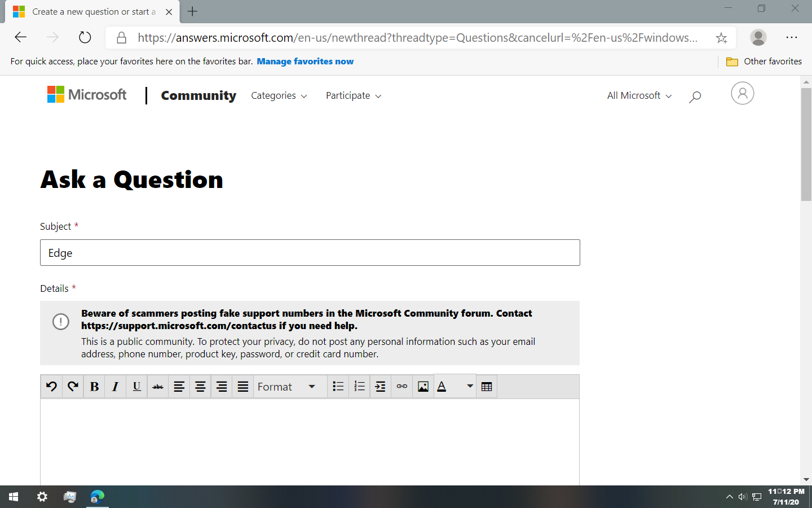This screenshot has width=812, height=508.
Task: Click the volume icon in system tray
Action: [x=743, y=497]
